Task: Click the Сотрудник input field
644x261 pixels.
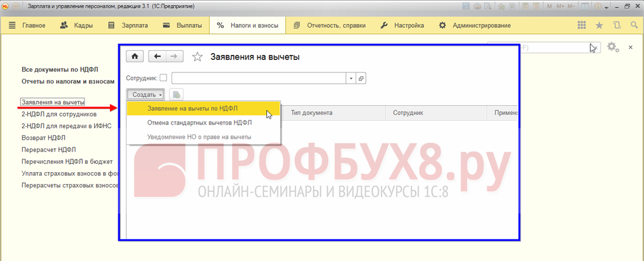Action: (259, 78)
